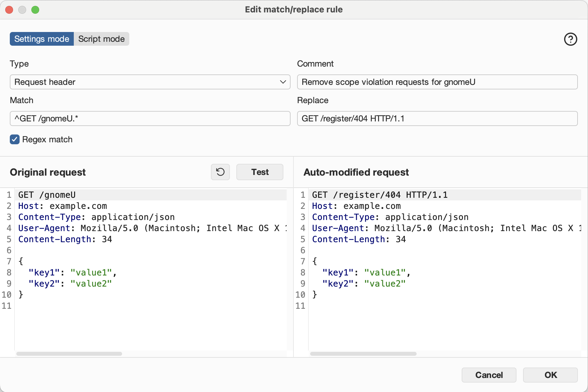The width and height of the screenshot is (588, 392).
Task: Click the 'Original request' heading
Action: [48, 172]
